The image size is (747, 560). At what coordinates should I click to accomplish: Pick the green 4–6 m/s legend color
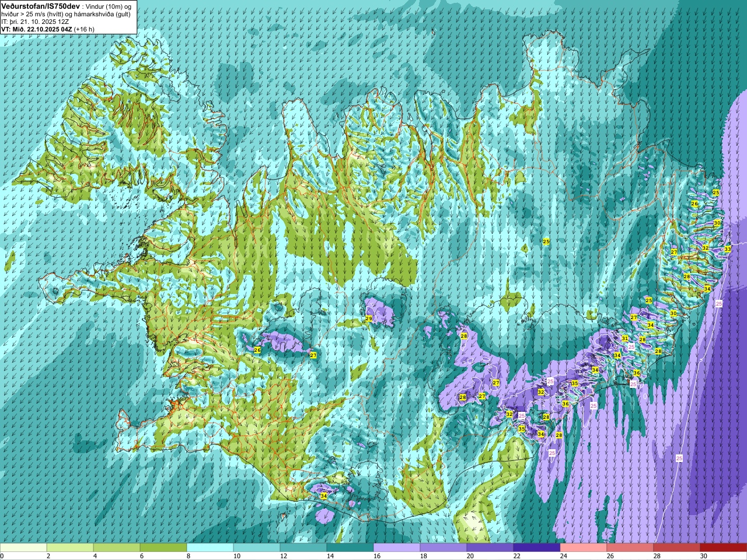117,548
